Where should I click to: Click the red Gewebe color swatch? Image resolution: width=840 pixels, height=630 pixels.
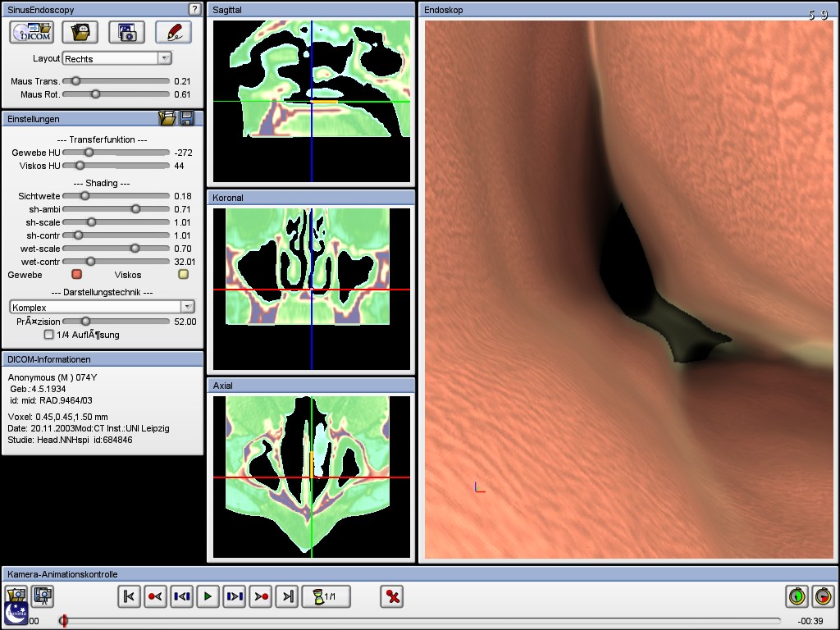tap(77, 275)
